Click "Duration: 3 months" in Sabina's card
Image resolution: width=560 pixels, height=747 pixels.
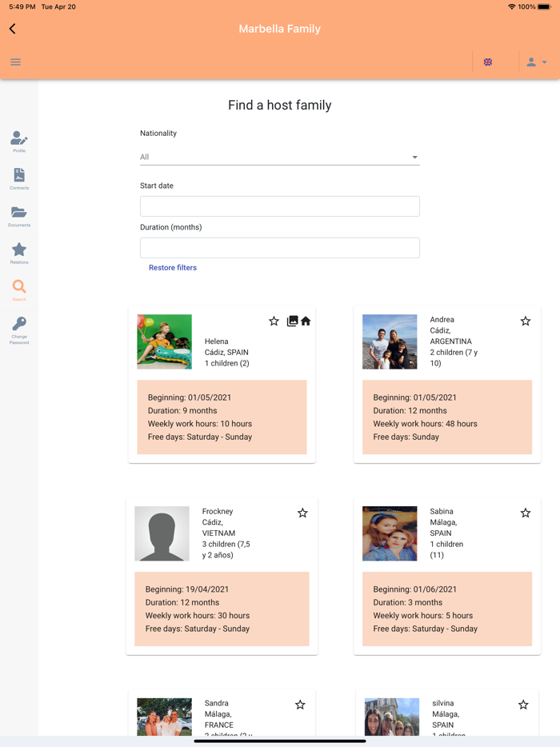pyautogui.click(x=407, y=603)
